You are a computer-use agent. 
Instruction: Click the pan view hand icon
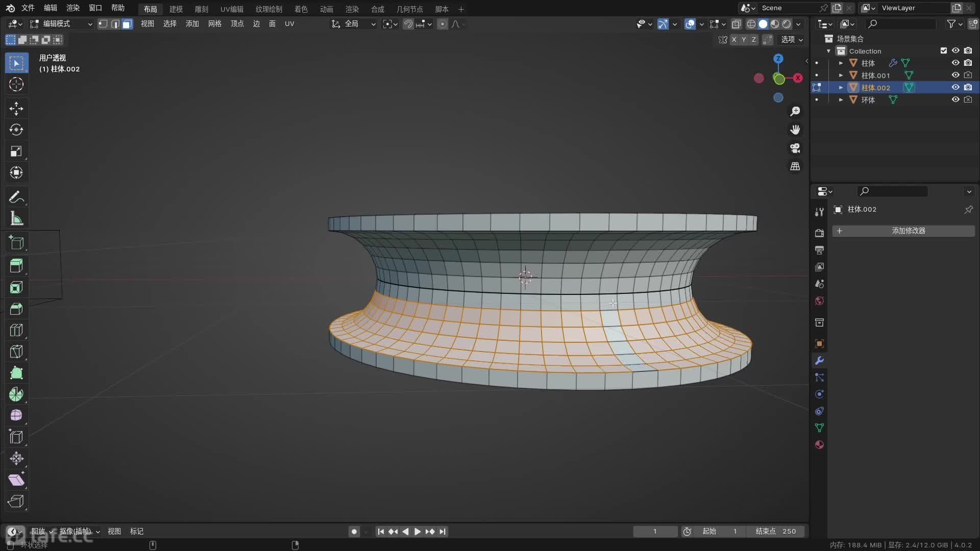coord(795,130)
